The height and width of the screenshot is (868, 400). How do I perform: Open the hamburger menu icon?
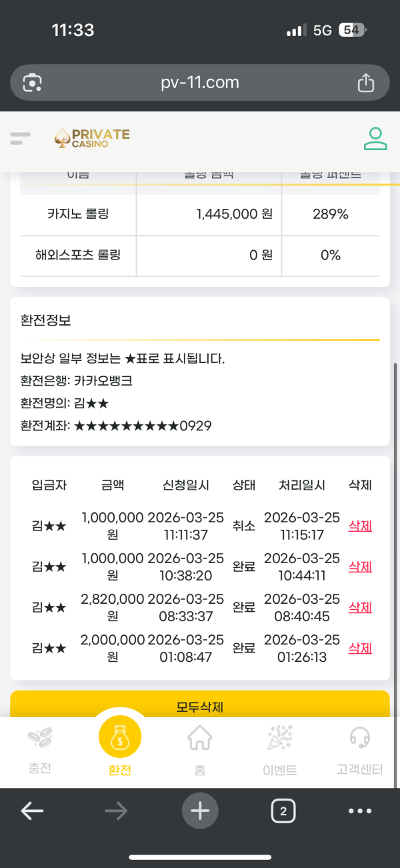click(21, 139)
